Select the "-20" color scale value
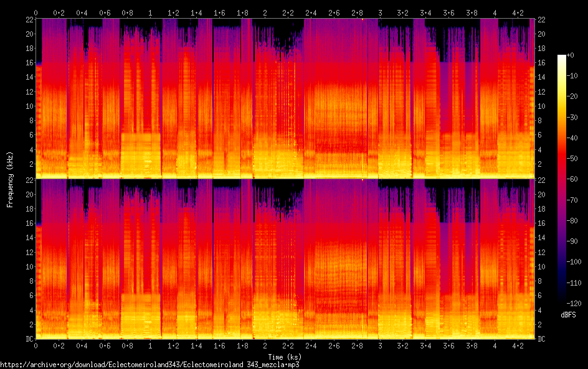 click(572, 96)
